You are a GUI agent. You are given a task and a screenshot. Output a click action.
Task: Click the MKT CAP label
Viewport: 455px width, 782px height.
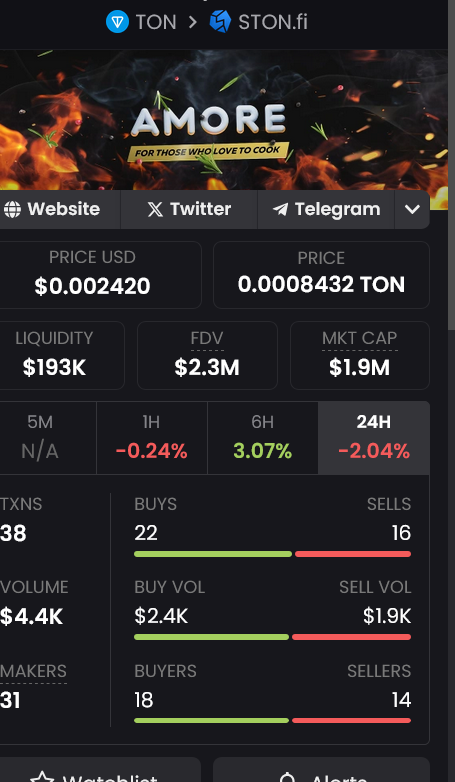pyautogui.click(x=360, y=338)
